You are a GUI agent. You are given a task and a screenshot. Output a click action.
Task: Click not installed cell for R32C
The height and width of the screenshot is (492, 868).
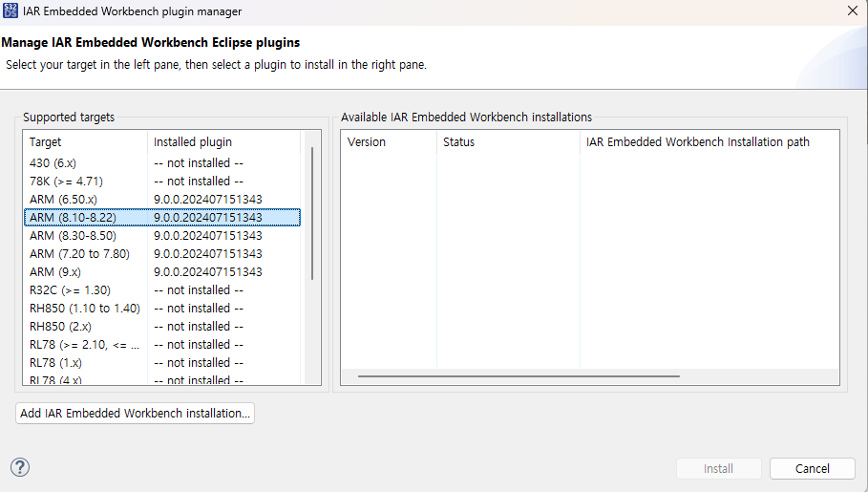tap(199, 290)
